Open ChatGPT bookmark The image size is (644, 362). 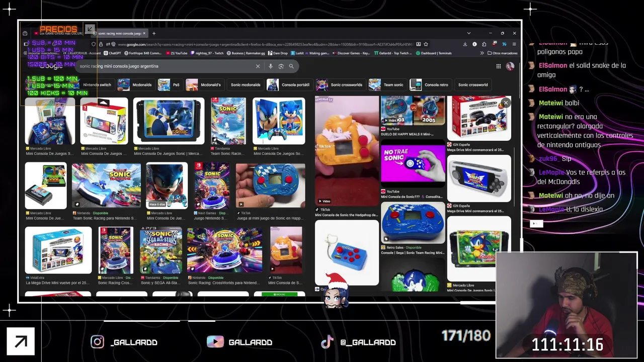(x=113, y=53)
